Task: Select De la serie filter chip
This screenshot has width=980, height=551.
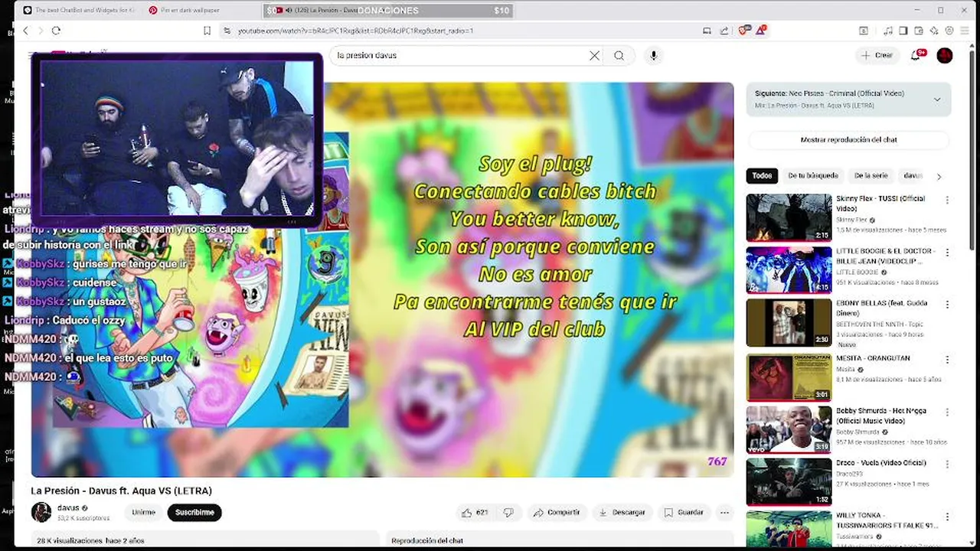Action: pyautogui.click(x=871, y=176)
